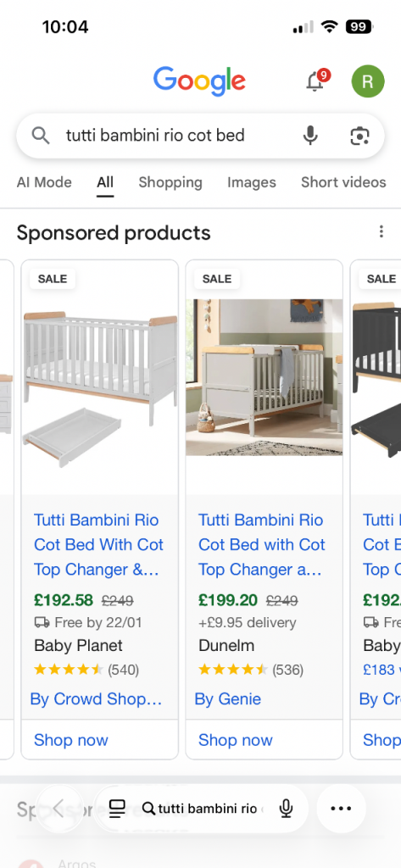This screenshot has height=868, width=401.
Task: Open the bottom bar ellipsis menu
Action: 341,809
